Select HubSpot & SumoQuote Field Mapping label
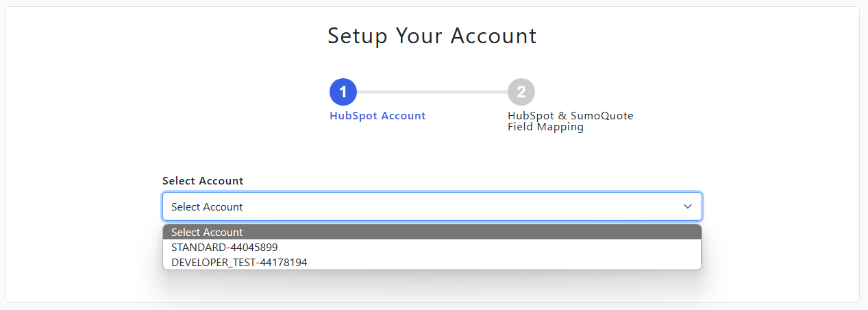 (571, 121)
